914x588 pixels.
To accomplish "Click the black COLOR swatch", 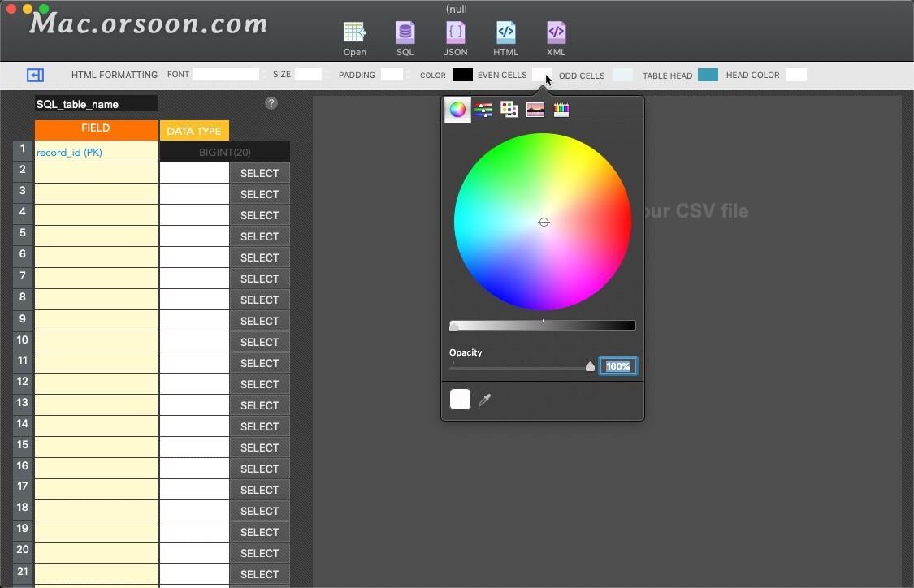I will point(462,75).
